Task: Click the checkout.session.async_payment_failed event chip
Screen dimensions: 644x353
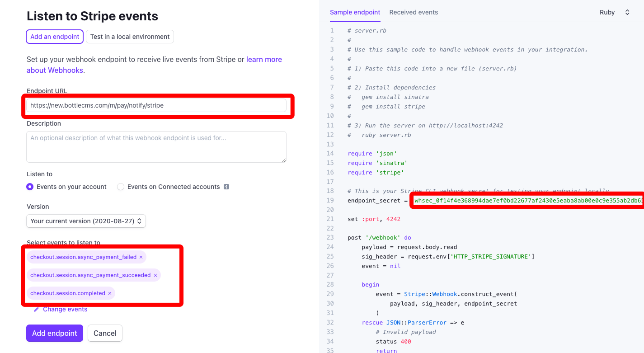Action: pyautogui.click(x=86, y=257)
